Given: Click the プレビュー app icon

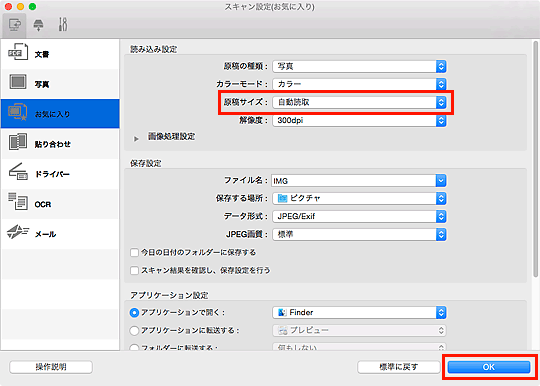Looking at the screenshot, I should [x=283, y=331].
